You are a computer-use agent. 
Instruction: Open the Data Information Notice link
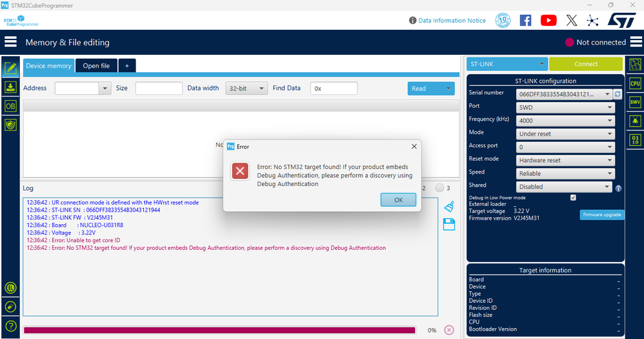click(x=452, y=21)
